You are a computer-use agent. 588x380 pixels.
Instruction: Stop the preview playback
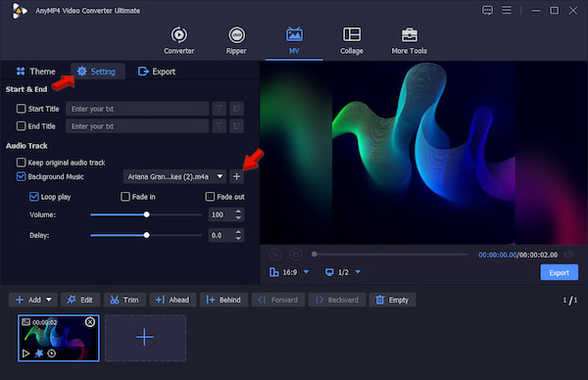coord(296,255)
